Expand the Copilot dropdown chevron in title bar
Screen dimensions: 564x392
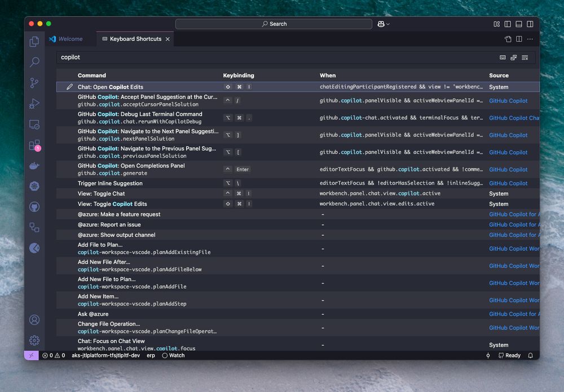point(388,24)
